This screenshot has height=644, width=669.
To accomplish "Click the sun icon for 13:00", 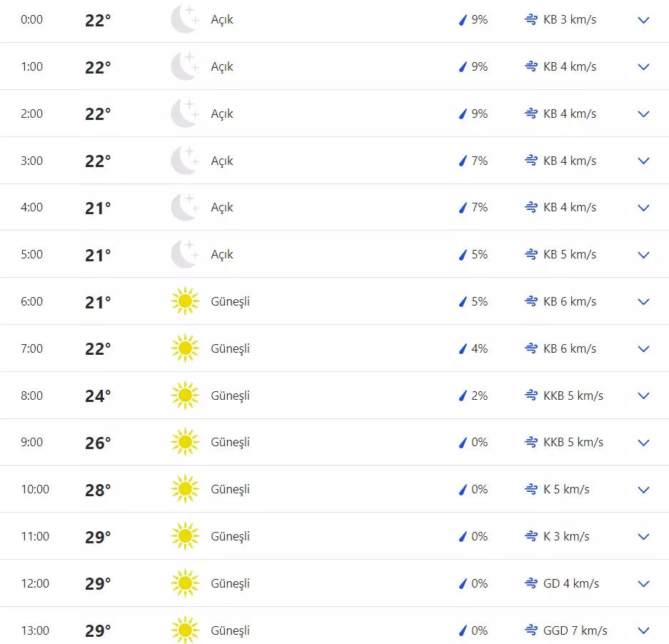I will (x=185, y=630).
